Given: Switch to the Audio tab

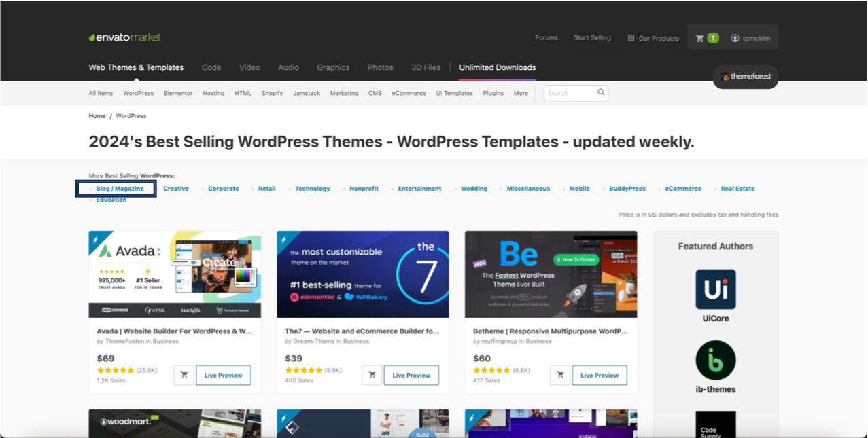Looking at the screenshot, I should [288, 67].
